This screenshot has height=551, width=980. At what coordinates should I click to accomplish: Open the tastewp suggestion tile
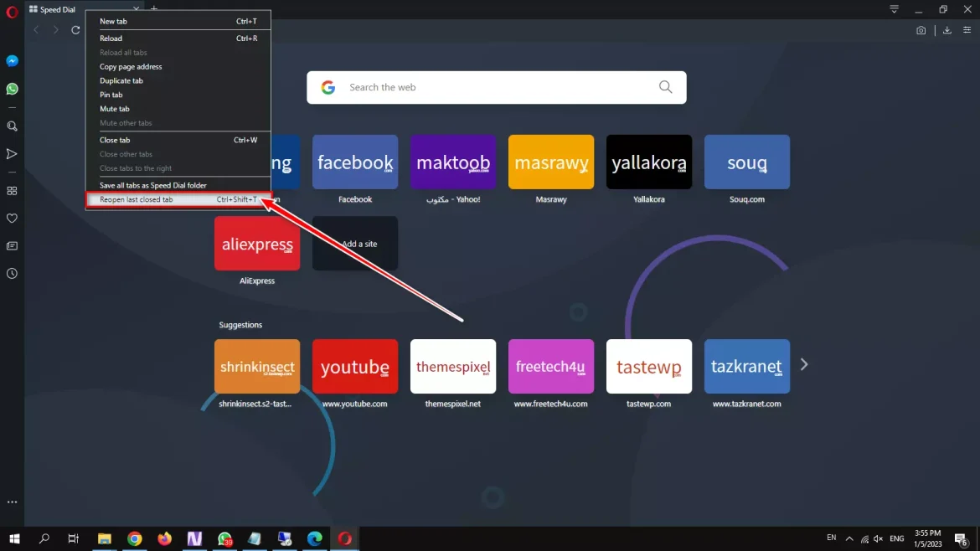(x=649, y=367)
